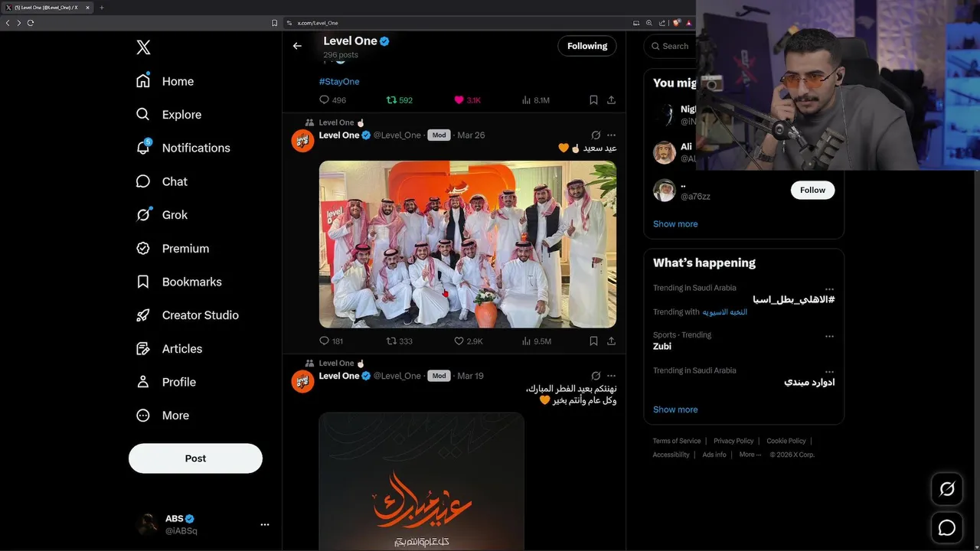Open options for first Saudi Arabia trend
The height and width of the screenshot is (551, 980).
[x=829, y=290]
